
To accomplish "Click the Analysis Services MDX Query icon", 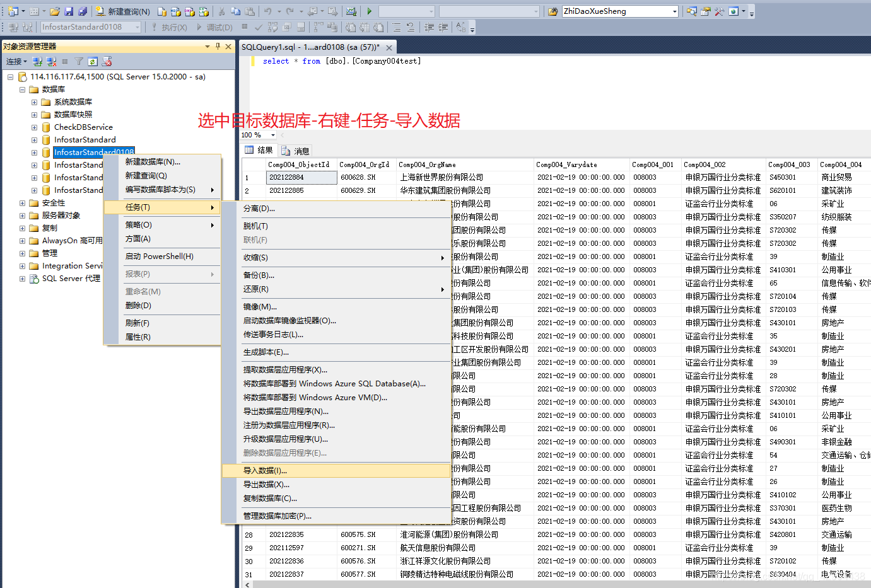I will (176, 11).
